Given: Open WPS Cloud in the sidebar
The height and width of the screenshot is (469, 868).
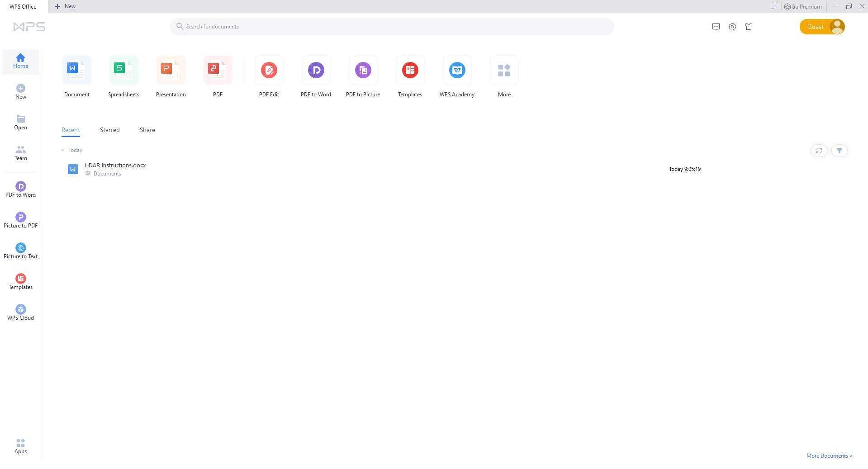Looking at the screenshot, I should [20, 313].
